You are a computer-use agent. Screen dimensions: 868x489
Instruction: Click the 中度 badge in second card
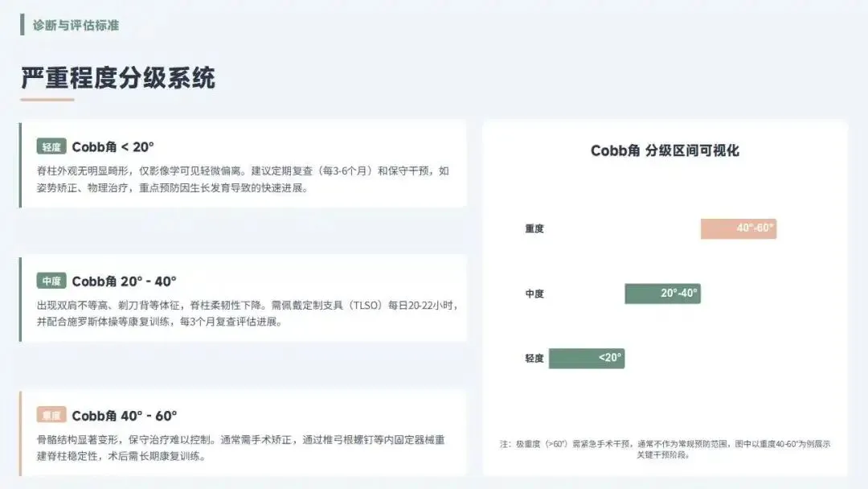point(51,281)
